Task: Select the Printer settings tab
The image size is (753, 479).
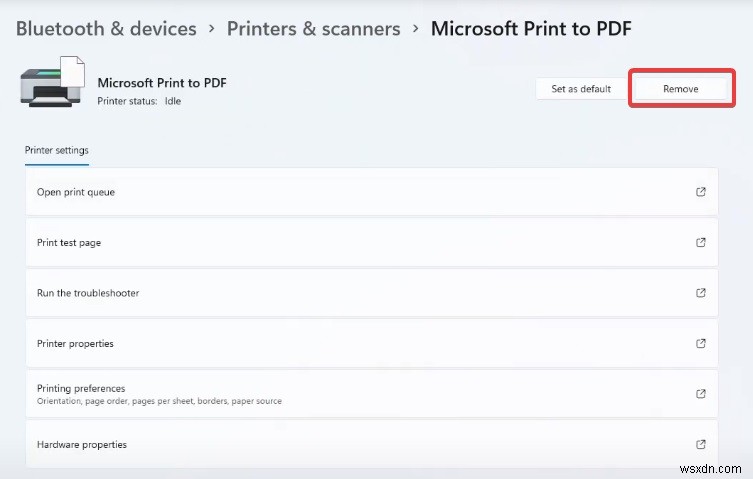Action: pyautogui.click(x=57, y=150)
